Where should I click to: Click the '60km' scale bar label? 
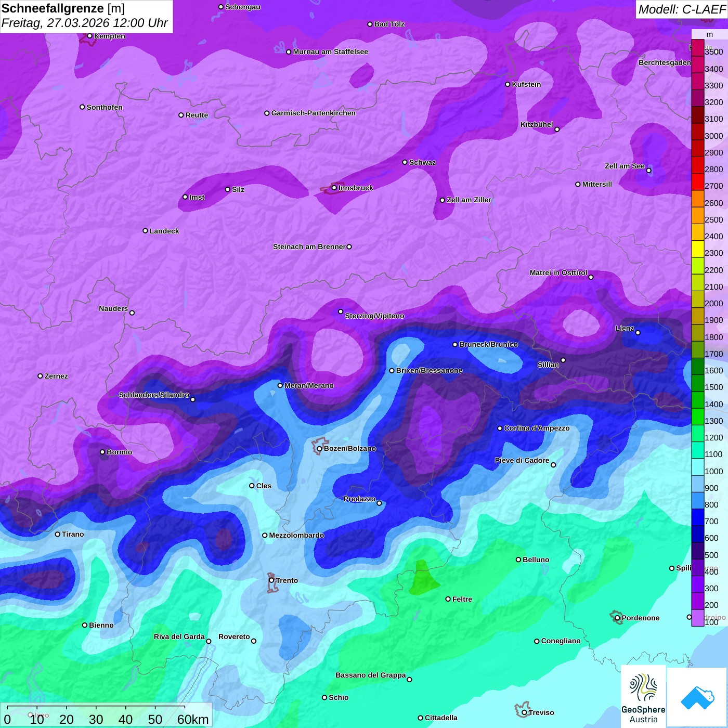coord(193,719)
